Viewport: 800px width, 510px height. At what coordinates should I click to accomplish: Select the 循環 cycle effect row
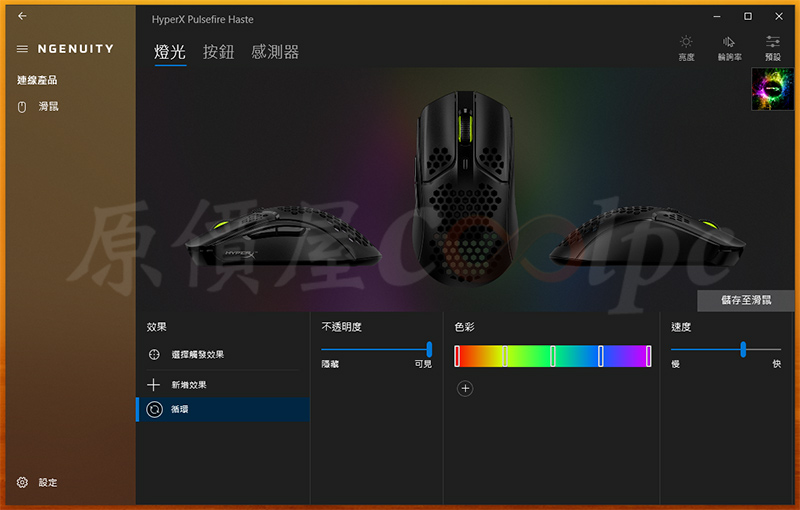click(x=222, y=410)
